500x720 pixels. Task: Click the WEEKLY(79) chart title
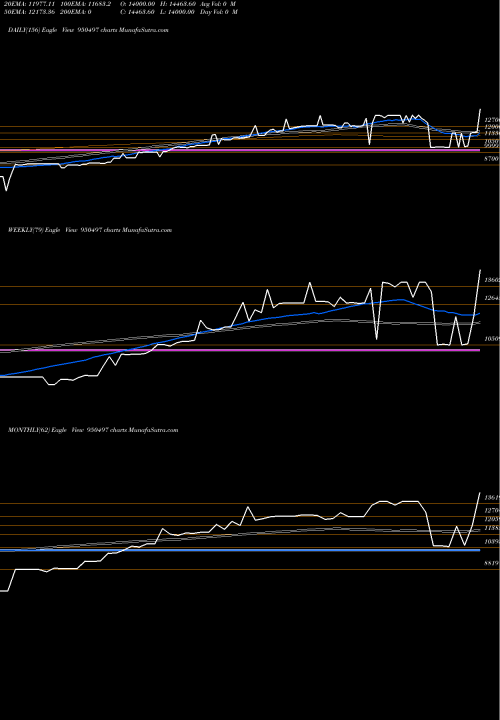90,230
